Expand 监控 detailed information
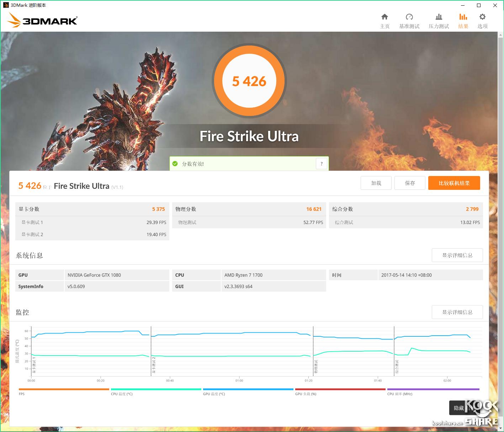 [457, 312]
